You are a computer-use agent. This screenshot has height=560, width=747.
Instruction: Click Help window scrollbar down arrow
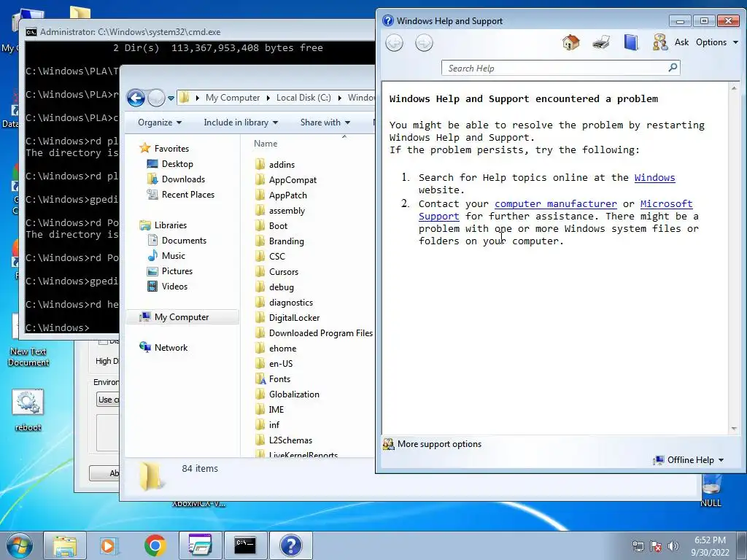[734, 429]
